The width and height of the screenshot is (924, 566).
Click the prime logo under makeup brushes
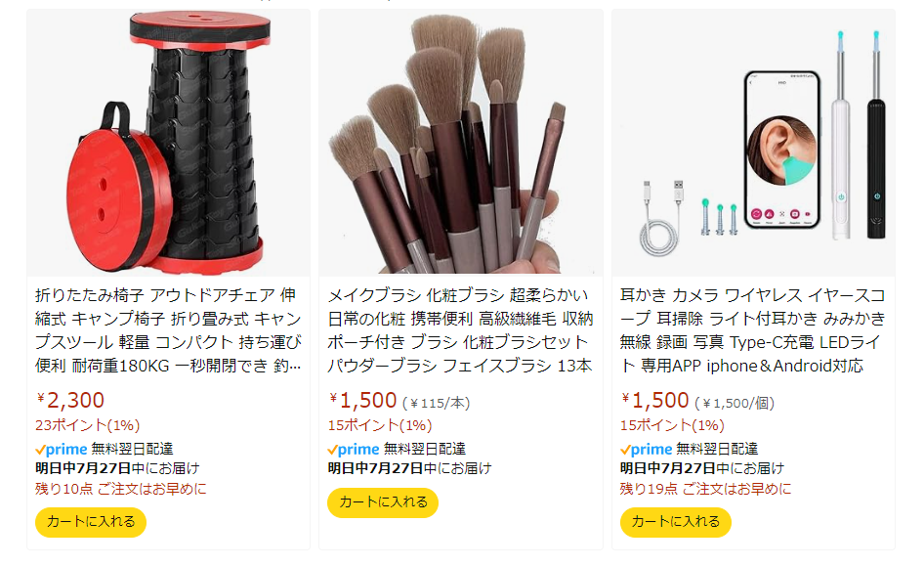[354, 450]
